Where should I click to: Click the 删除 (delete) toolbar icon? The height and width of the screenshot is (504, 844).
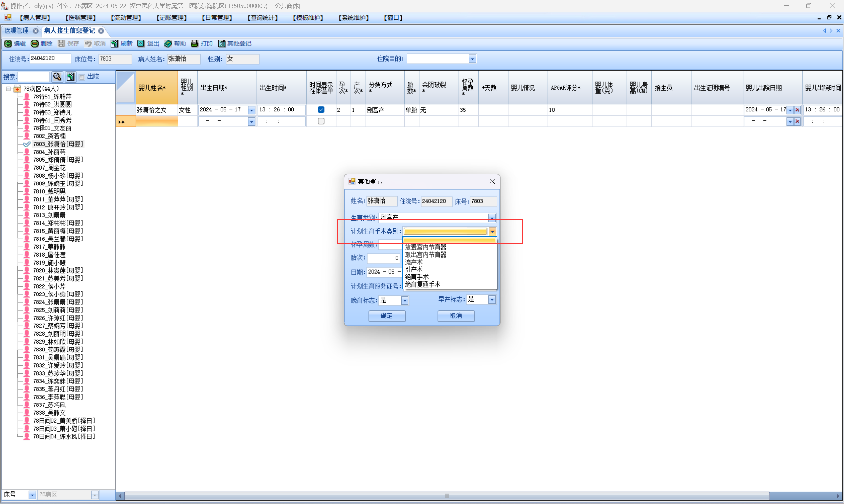click(34, 43)
